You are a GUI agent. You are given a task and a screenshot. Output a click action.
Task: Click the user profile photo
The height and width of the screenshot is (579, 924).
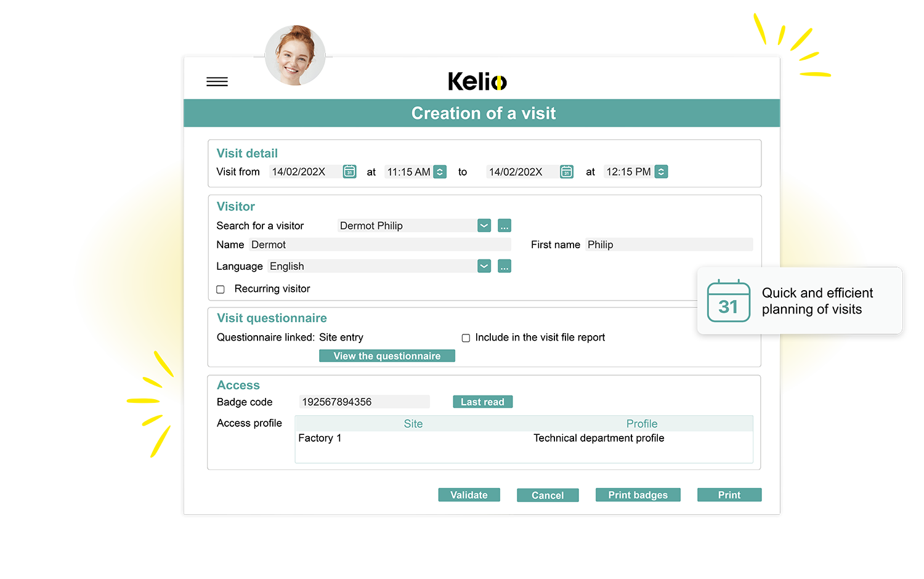click(x=295, y=55)
